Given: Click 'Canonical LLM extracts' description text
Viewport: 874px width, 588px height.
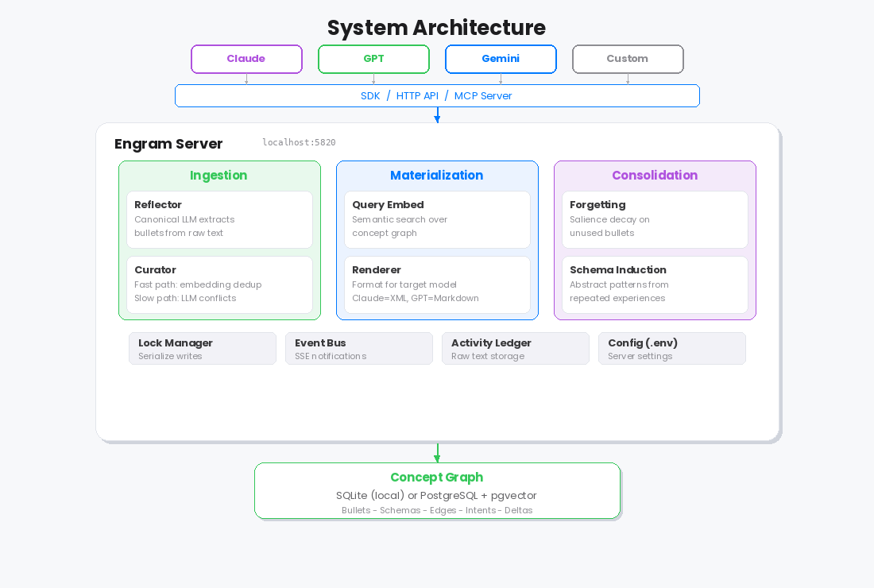Looking at the screenshot, I should (x=184, y=219).
